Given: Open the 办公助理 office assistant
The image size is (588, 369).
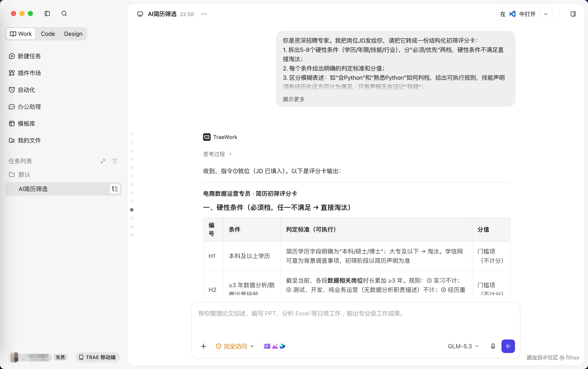Looking at the screenshot, I should 25,106.
